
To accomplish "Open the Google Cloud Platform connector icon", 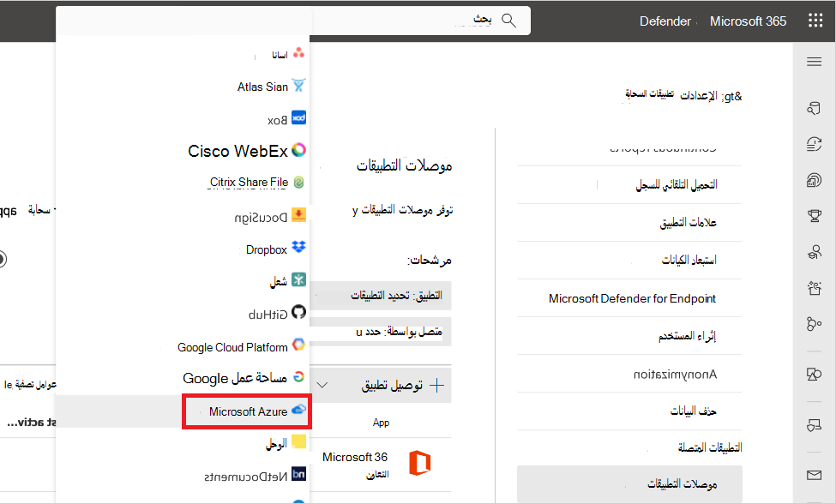I will [298, 345].
